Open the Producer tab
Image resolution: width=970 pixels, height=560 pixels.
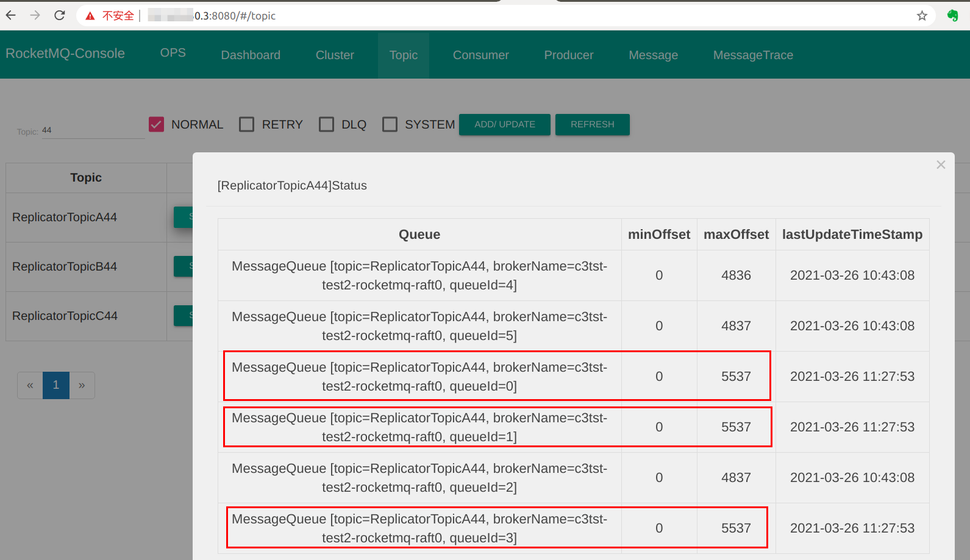[x=569, y=55]
